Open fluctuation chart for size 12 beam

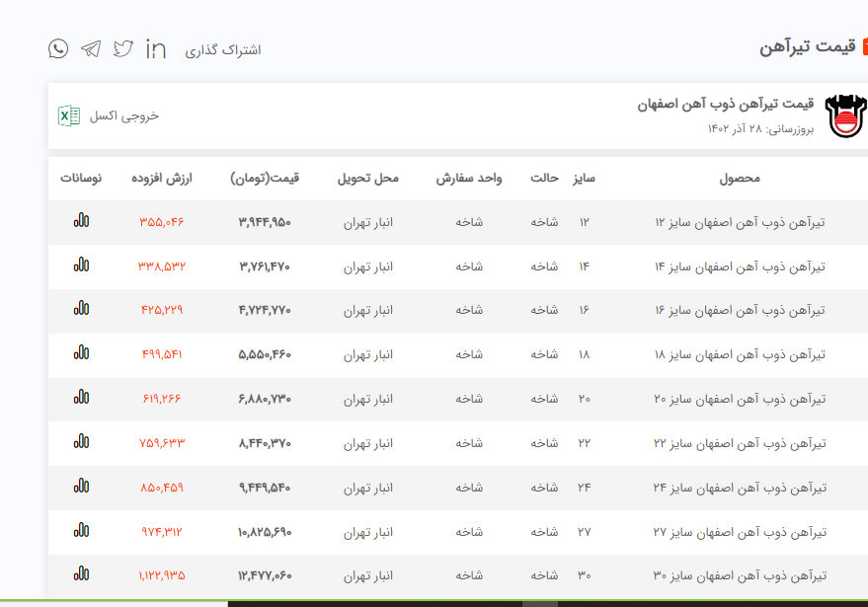click(x=81, y=220)
